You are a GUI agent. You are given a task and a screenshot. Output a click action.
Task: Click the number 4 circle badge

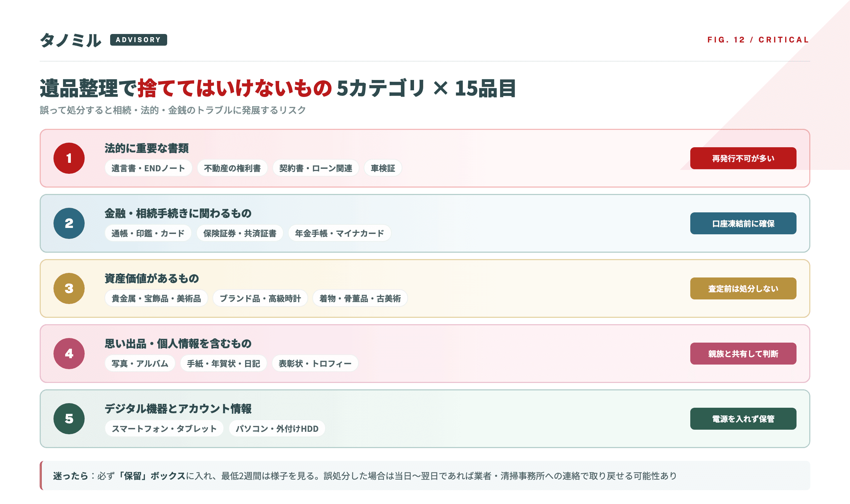click(69, 354)
